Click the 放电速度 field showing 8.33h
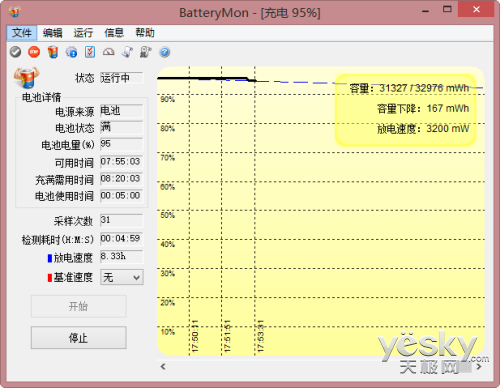The height and width of the screenshot is (388, 500). point(122,256)
